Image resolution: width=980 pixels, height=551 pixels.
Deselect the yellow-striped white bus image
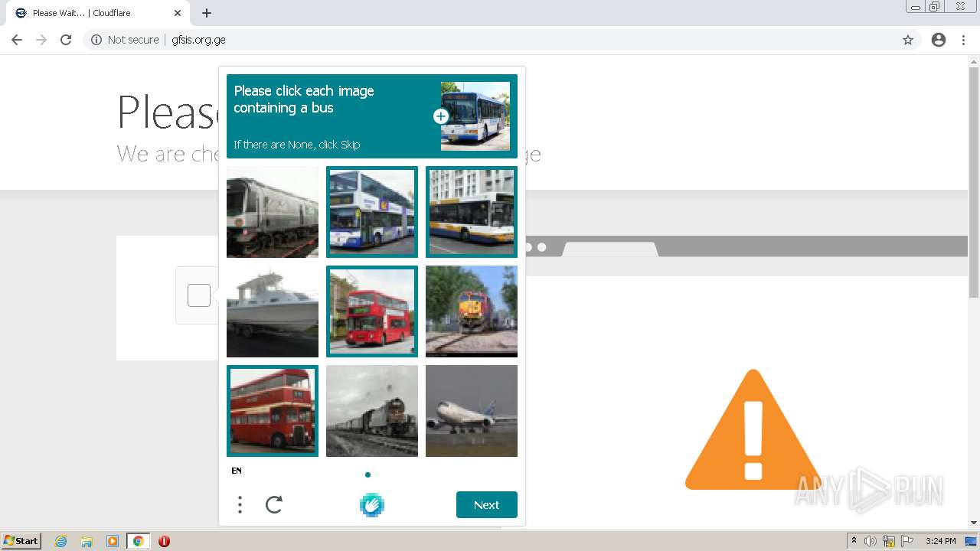coord(472,212)
